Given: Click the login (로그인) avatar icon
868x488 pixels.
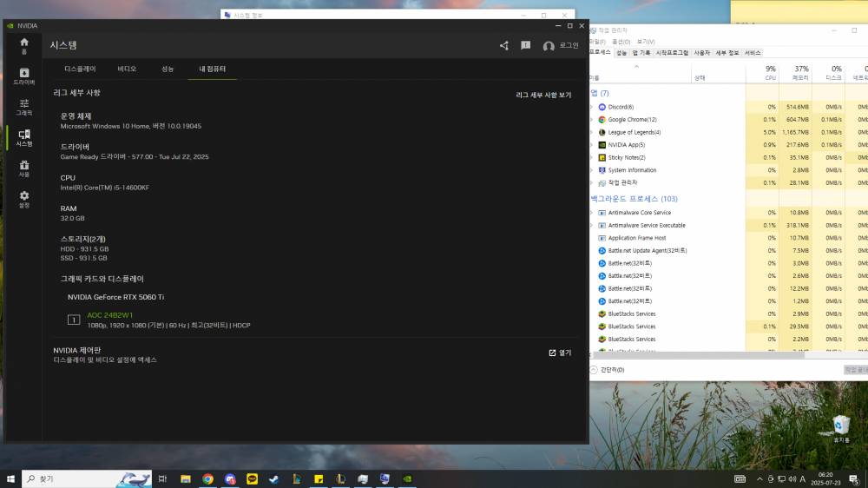Looking at the screenshot, I should coord(548,47).
